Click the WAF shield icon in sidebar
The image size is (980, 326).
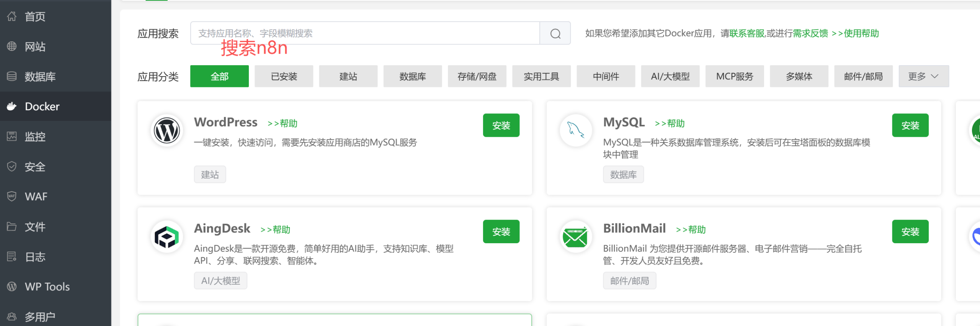12,196
